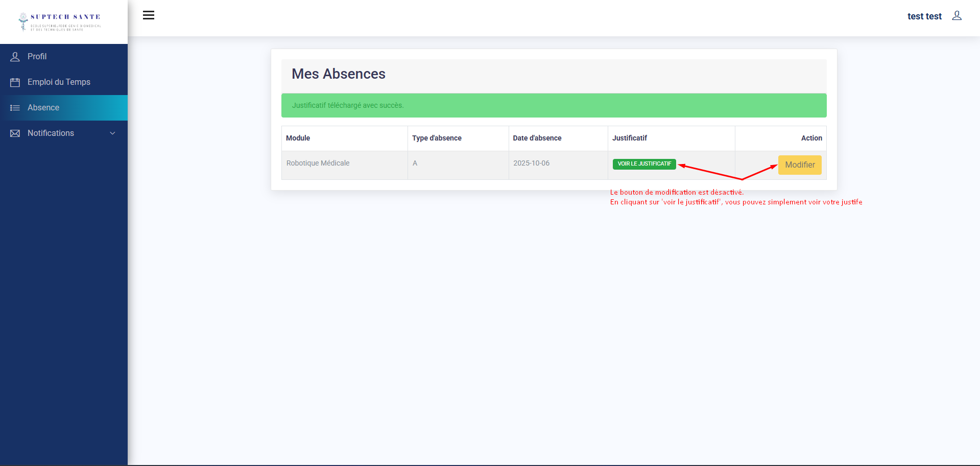Select the Robotique Médicale table cell
Screen dimensions: 980x466
(x=318, y=163)
